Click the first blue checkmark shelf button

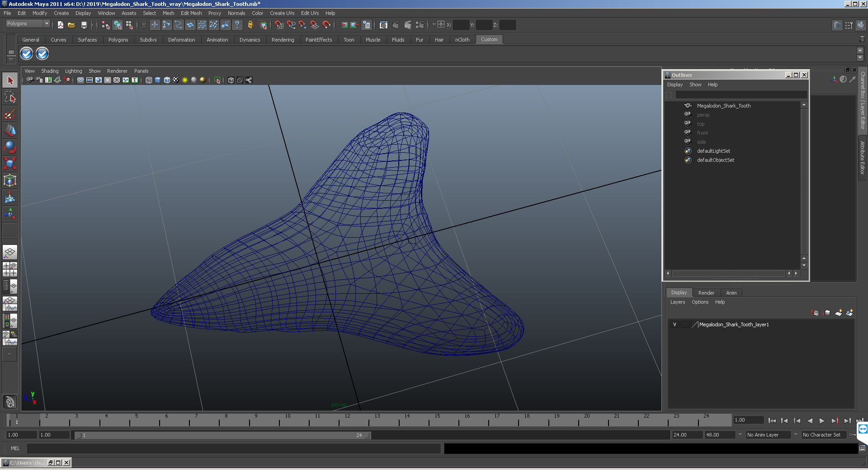point(27,54)
